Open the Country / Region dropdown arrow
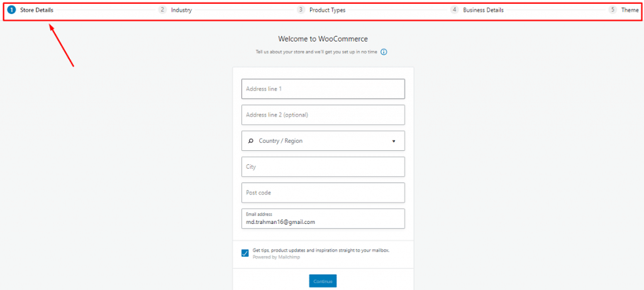 click(394, 141)
